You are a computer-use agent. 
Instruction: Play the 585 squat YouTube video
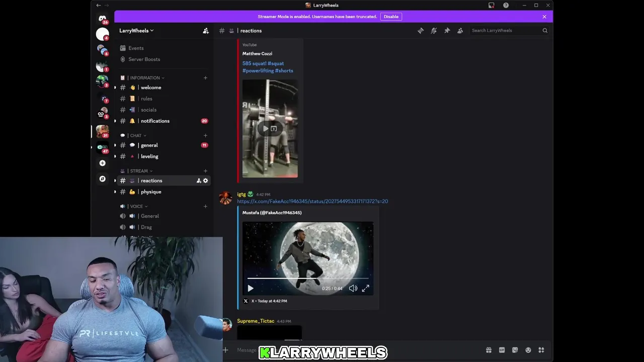point(266,129)
